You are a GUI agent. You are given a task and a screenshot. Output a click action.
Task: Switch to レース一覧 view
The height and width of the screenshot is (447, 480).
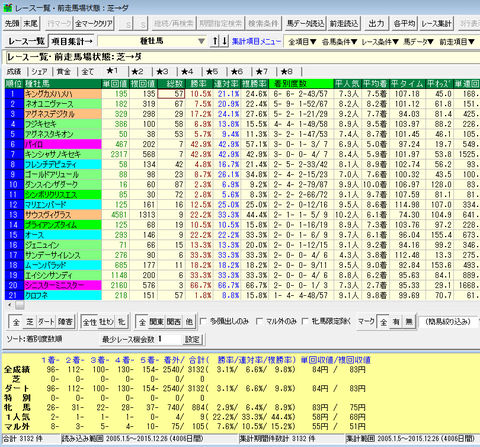coord(26,41)
